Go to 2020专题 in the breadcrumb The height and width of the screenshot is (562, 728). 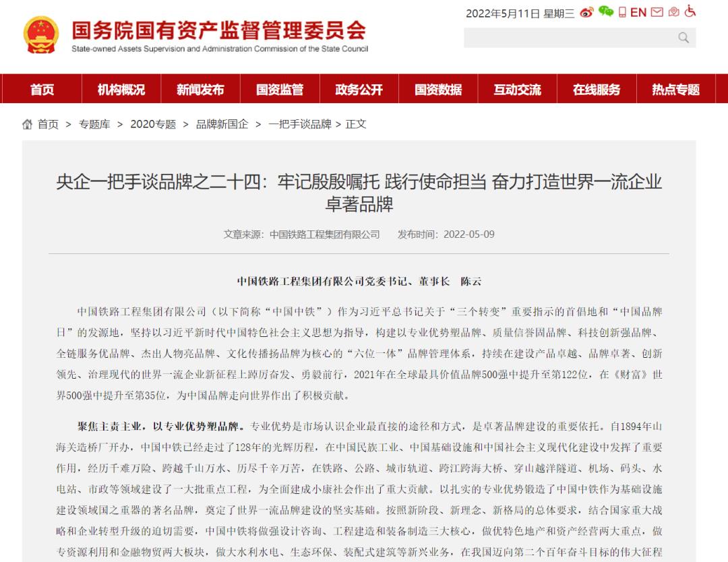153,124
